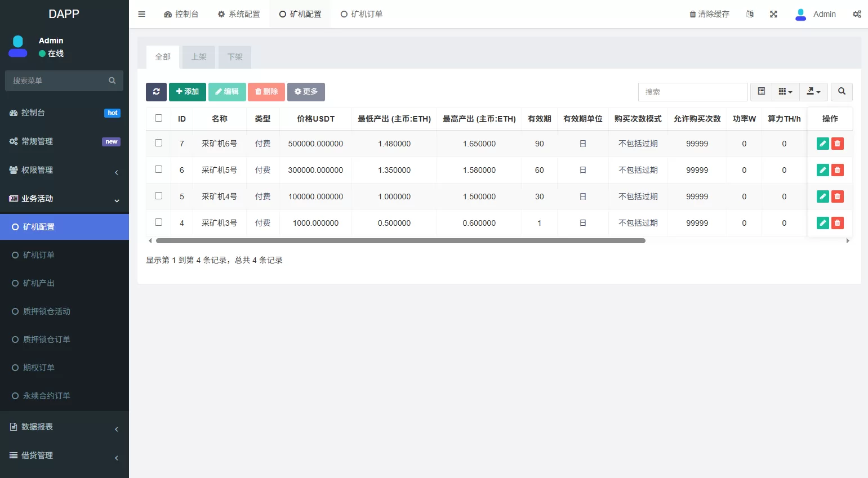Open settings via the gears icon top right

coord(857,14)
